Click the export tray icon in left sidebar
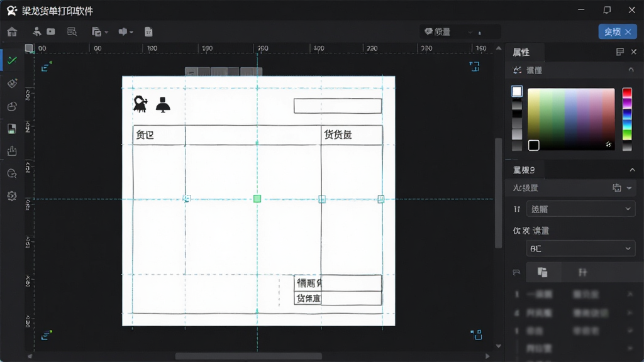Image resolution: width=644 pixels, height=362 pixels. [x=12, y=151]
